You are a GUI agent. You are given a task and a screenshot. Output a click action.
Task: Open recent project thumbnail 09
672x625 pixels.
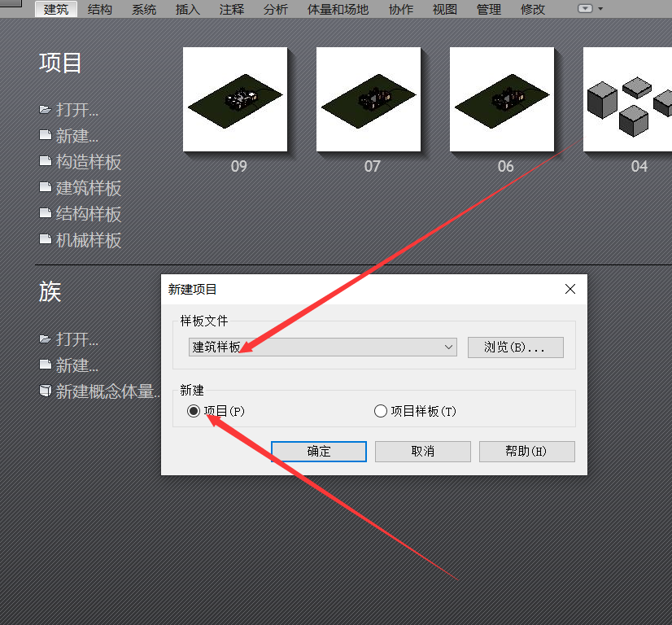tap(235, 99)
